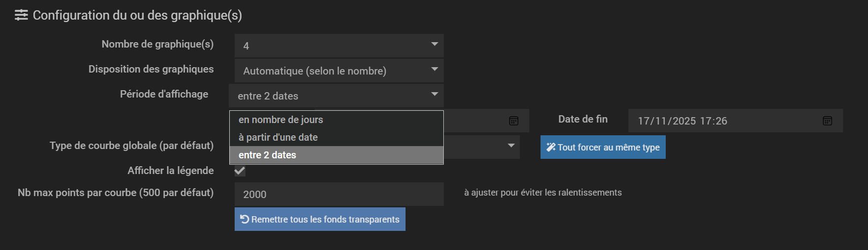Click the Nb max points input field

[x=339, y=194]
